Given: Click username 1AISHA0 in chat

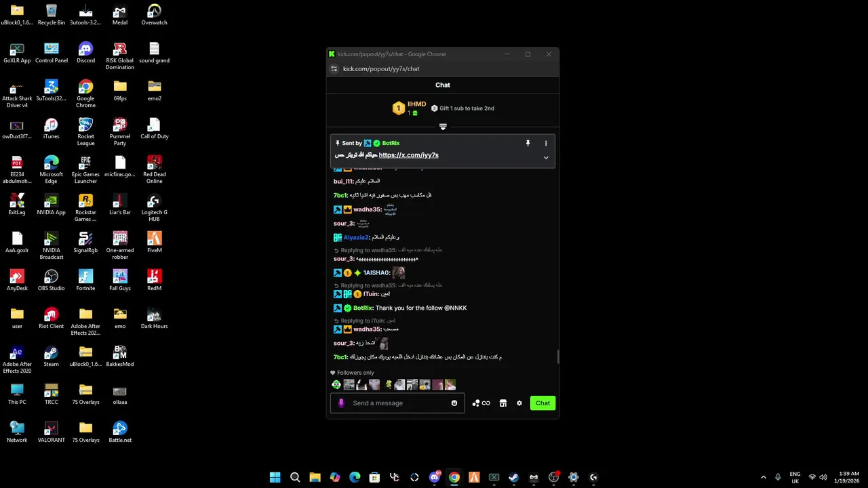Looking at the screenshot, I should click(376, 272).
